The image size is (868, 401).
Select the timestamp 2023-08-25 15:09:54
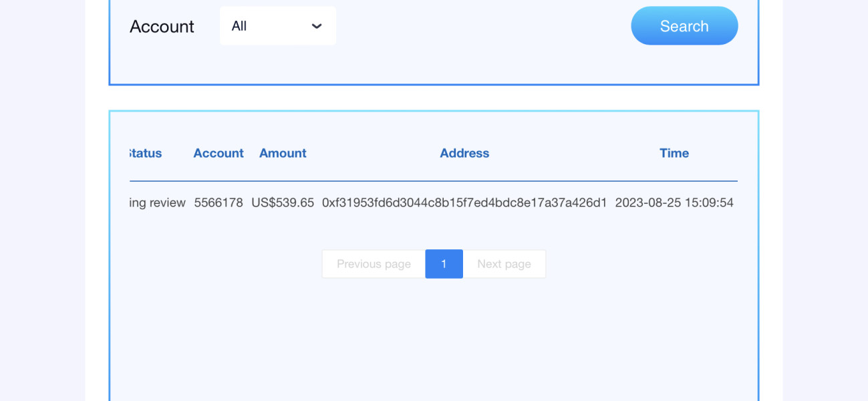click(674, 203)
